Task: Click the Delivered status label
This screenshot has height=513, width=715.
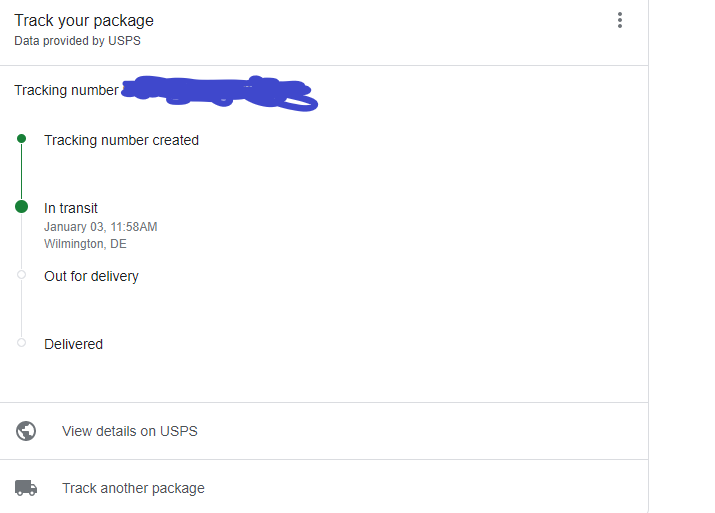Action: [73, 344]
